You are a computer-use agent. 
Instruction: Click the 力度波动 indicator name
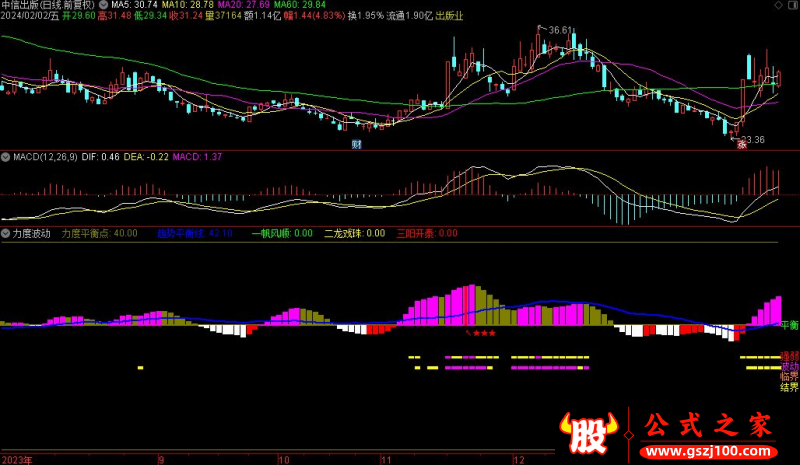(x=31, y=234)
